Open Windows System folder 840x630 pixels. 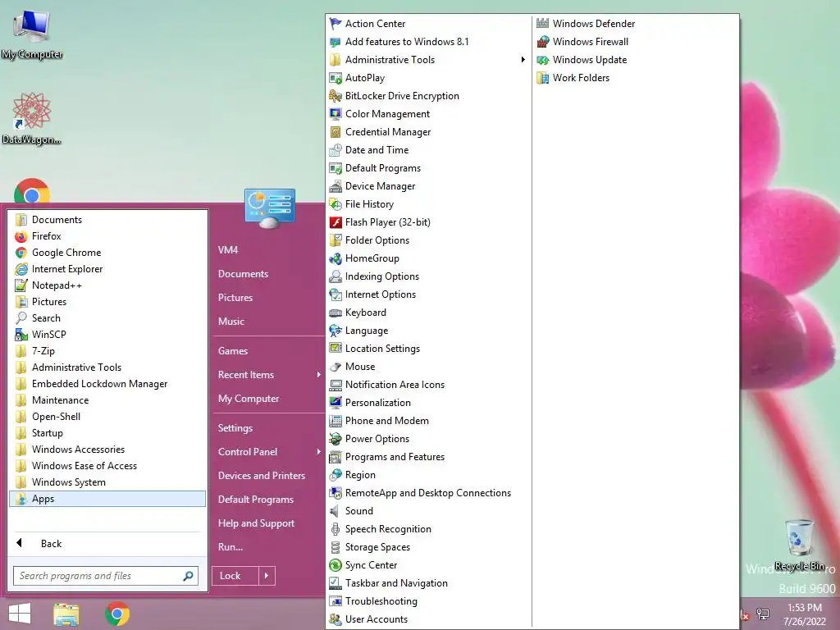[107, 482]
